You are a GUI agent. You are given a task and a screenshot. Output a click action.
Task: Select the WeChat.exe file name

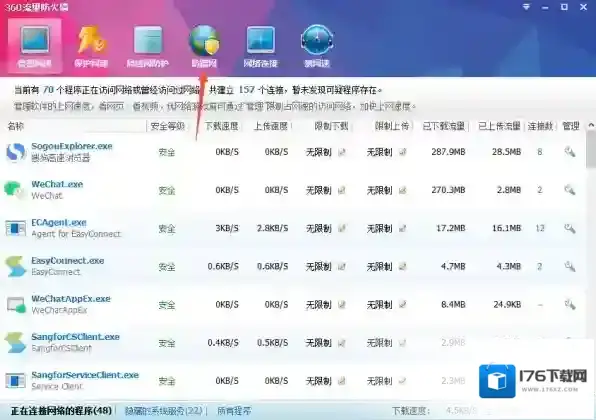[57, 184]
